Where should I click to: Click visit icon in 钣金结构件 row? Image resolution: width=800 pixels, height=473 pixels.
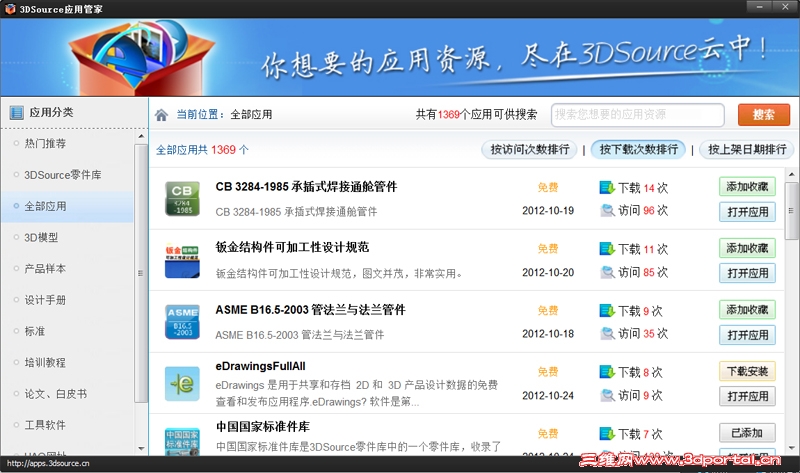pos(607,272)
